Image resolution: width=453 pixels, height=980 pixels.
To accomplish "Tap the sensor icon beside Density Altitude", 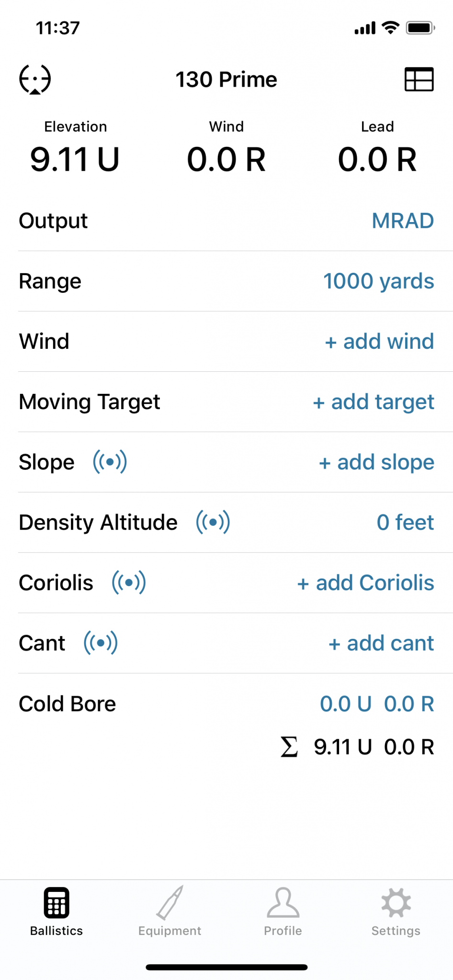I will click(213, 522).
